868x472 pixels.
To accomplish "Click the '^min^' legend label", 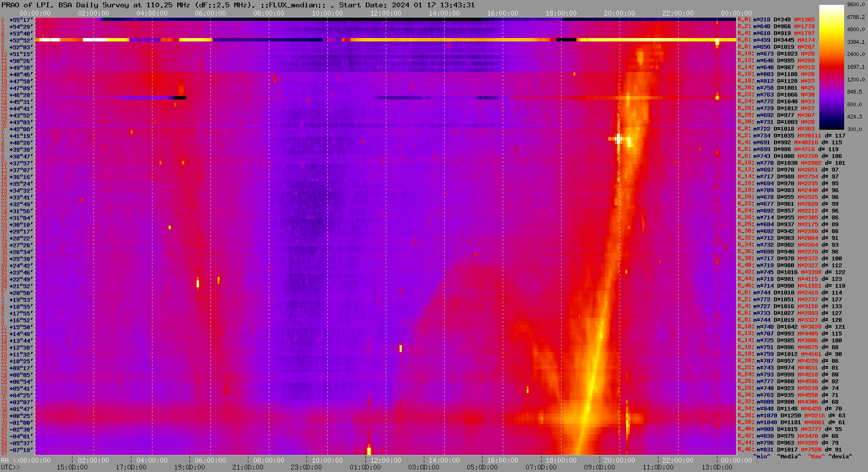I will coord(762,456).
